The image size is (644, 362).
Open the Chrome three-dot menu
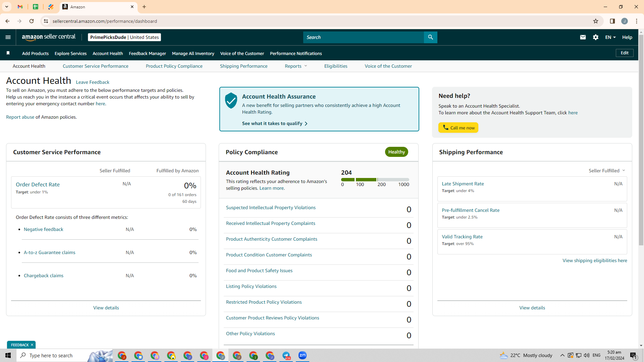[637, 21]
